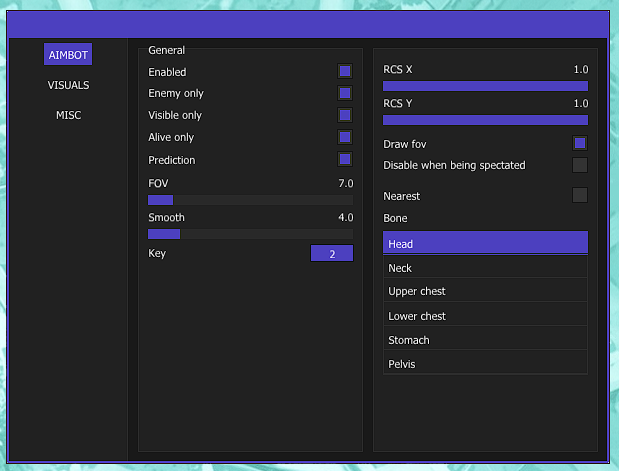Check the Nearest checkbox
The width and height of the screenshot is (619, 471).
coord(580,195)
